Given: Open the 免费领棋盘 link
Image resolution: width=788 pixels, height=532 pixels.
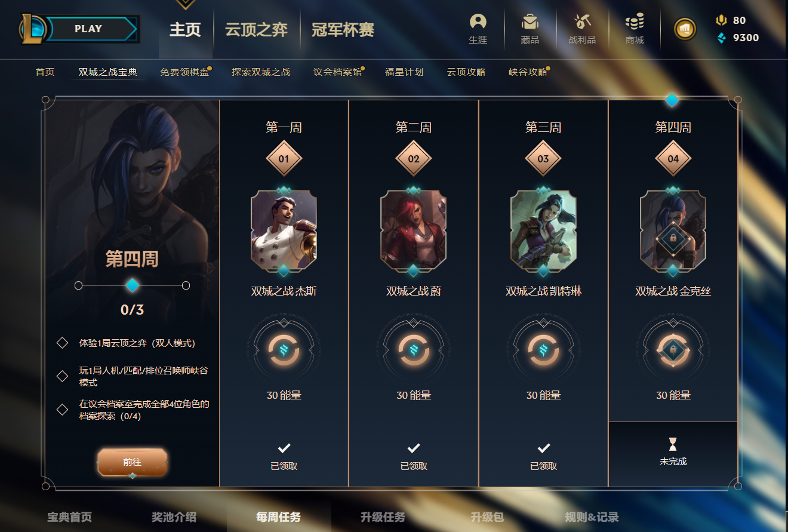Looking at the screenshot, I should click(184, 72).
